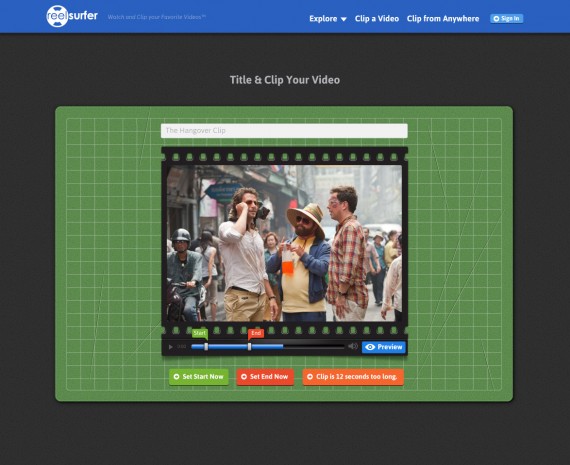
Task: Click the reelsurfer logo icon
Action: [57, 16]
